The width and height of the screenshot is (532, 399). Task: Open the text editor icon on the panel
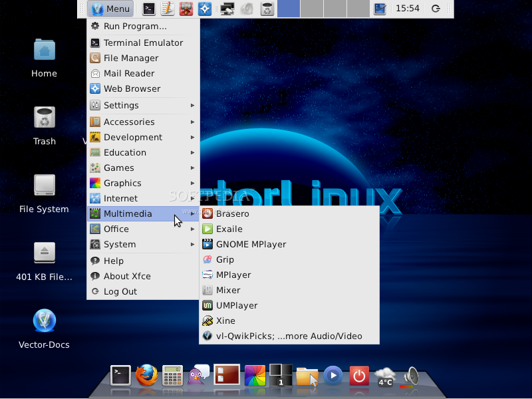click(167, 9)
